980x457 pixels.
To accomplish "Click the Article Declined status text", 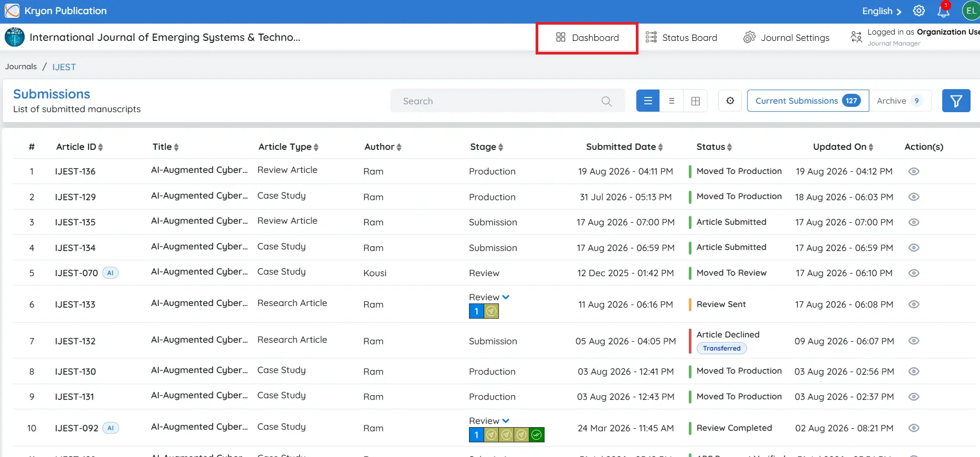I will coord(728,334).
